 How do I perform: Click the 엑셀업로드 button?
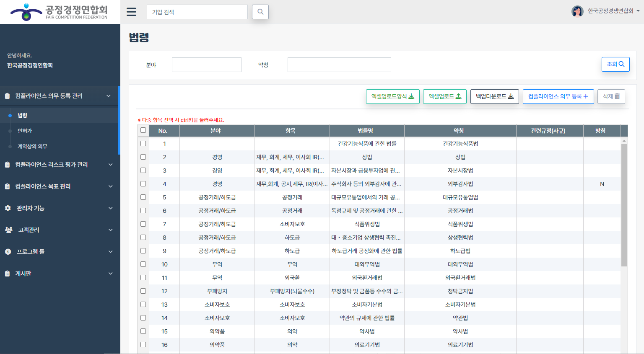click(445, 96)
